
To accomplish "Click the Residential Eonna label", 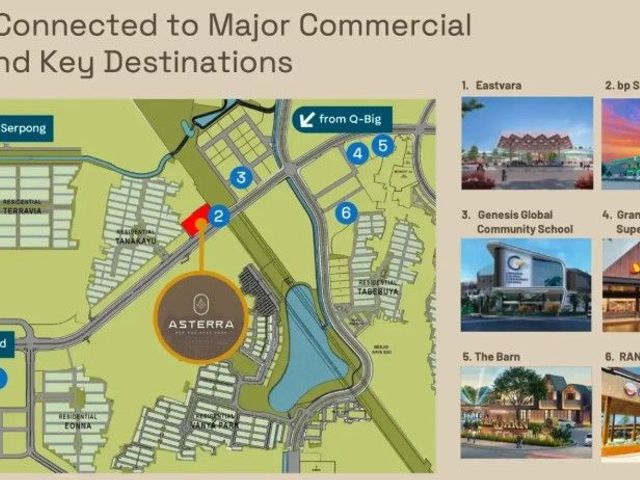I will (78, 421).
